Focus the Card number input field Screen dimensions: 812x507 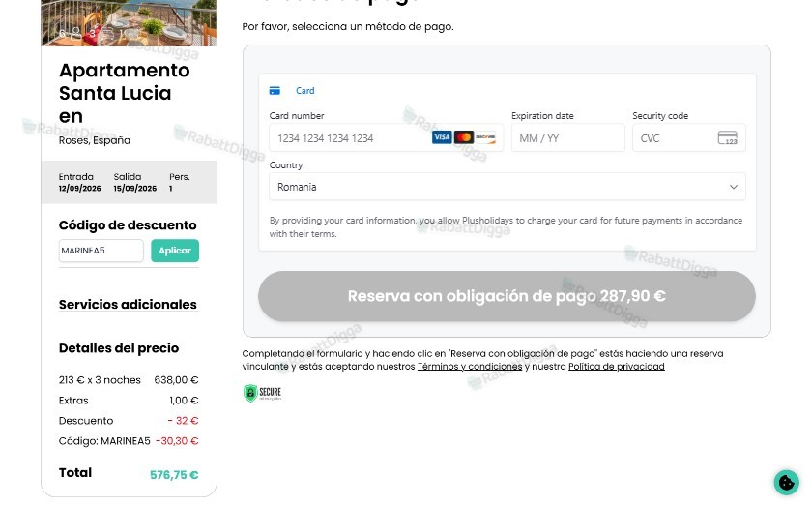pos(386,138)
